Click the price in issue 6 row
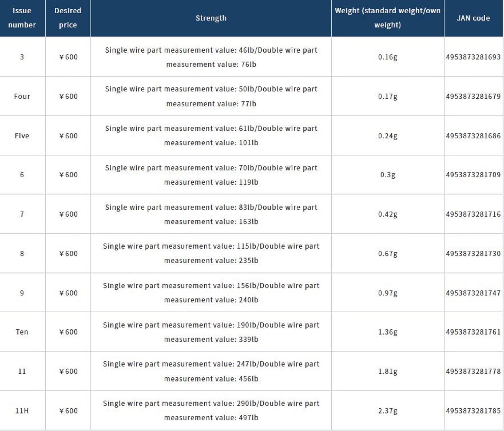 tap(68, 175)
